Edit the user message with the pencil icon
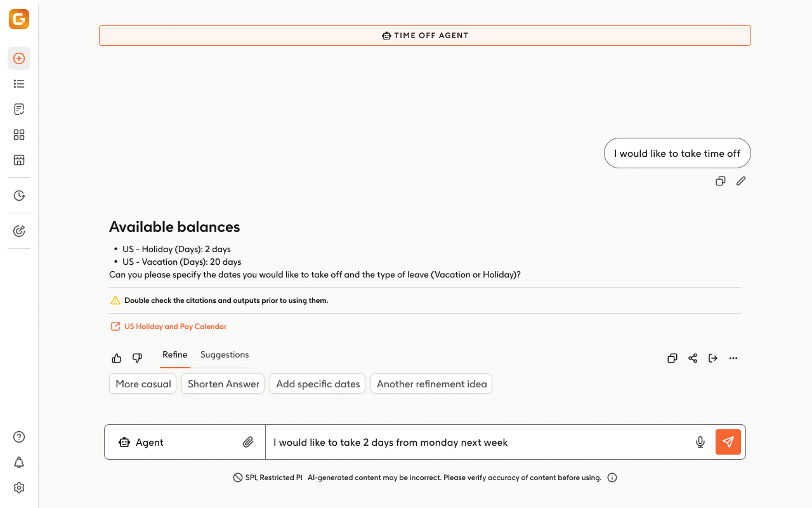This screenshot has height=508, width=812. pos(741,181)
